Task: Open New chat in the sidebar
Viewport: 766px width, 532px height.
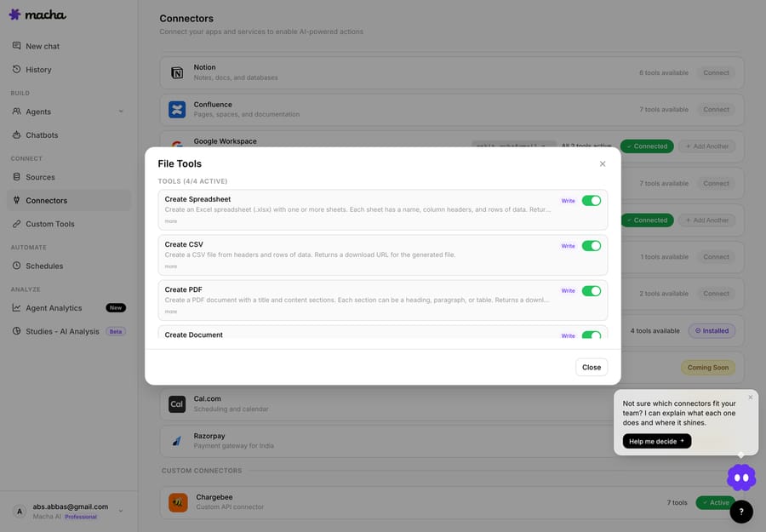Action: (x=69, y=46)
